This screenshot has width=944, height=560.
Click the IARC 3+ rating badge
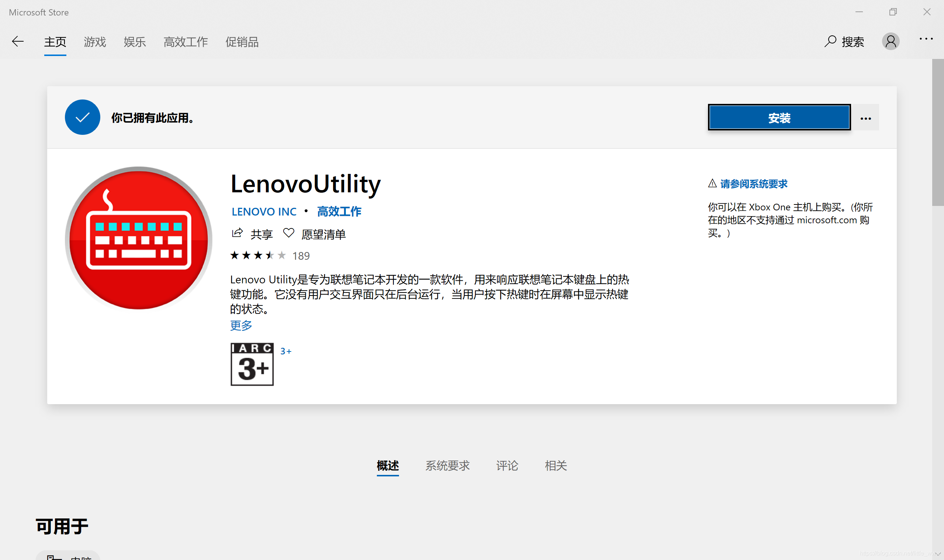pyautogui.click(x=252, y=364)
